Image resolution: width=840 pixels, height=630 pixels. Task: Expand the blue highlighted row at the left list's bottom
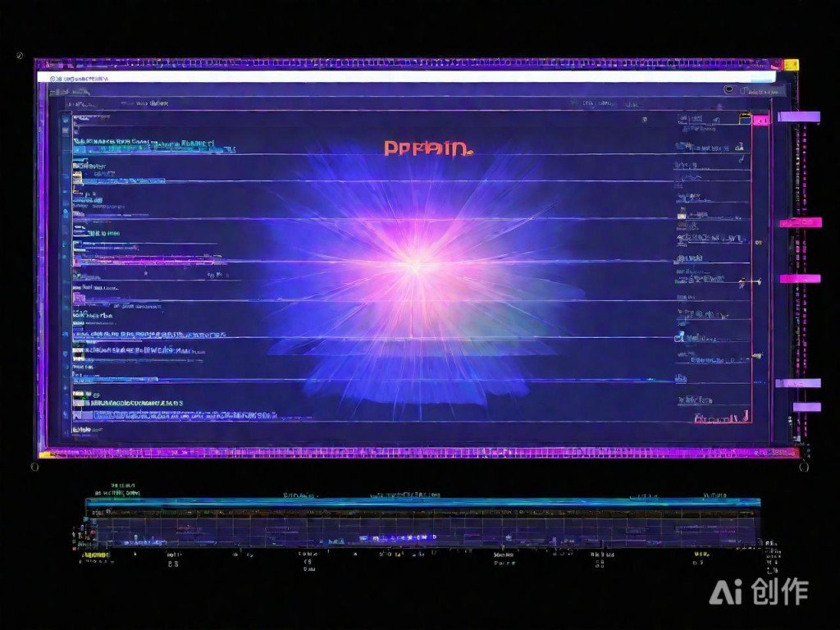click(x=180, y=416)
